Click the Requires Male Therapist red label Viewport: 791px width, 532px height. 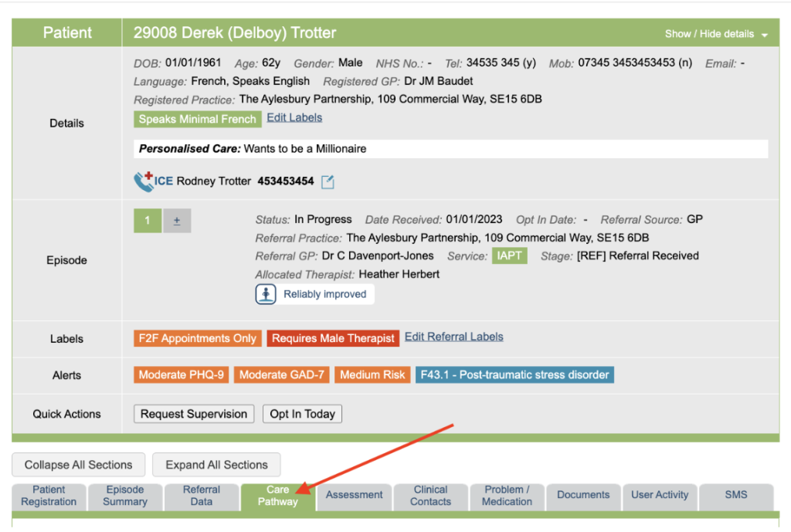(x=333, y=338)
